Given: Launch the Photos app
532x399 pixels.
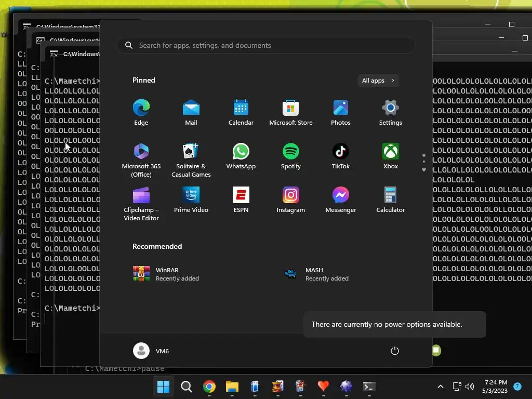Looking at the screenshot, I should 341,113.
